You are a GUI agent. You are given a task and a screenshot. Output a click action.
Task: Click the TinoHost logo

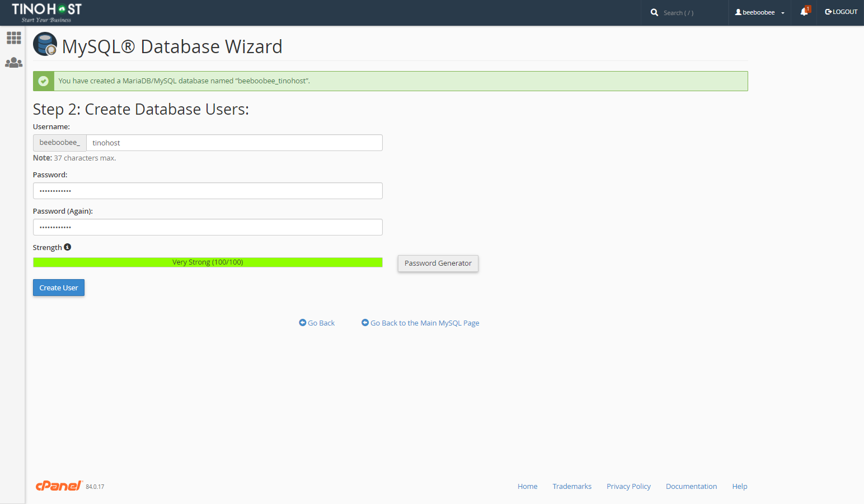(x=46, y=12)
